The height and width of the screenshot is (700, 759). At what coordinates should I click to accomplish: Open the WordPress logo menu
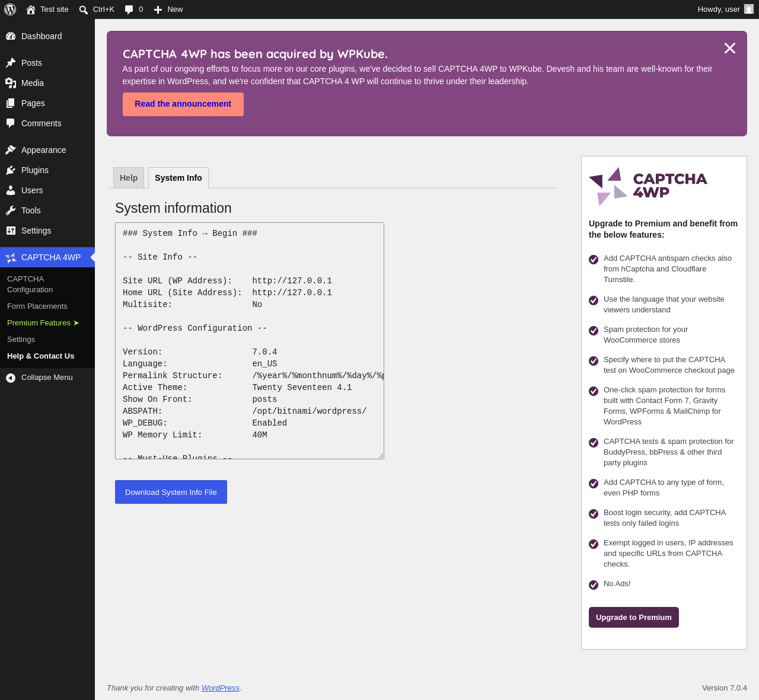coord(10,9)
